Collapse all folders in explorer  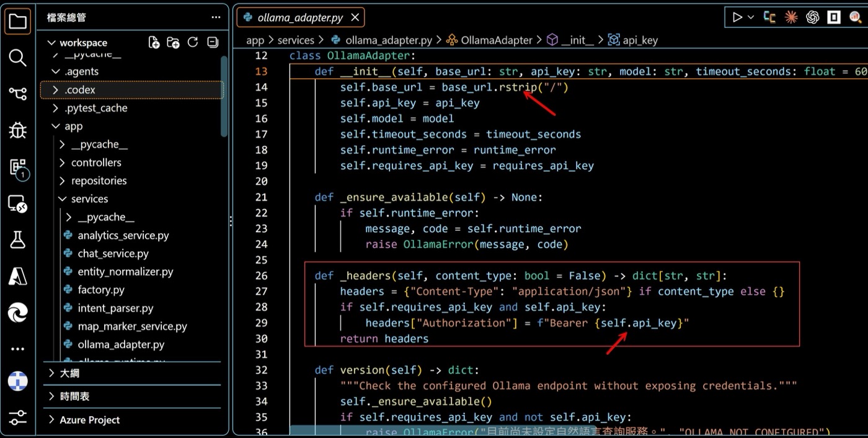(x=213, y=42)
